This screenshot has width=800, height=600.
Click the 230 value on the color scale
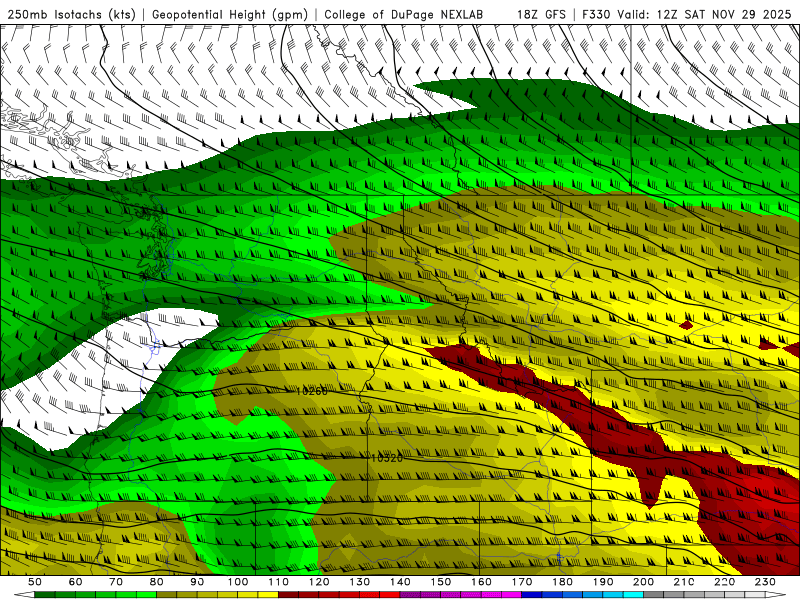click(766, 582)
